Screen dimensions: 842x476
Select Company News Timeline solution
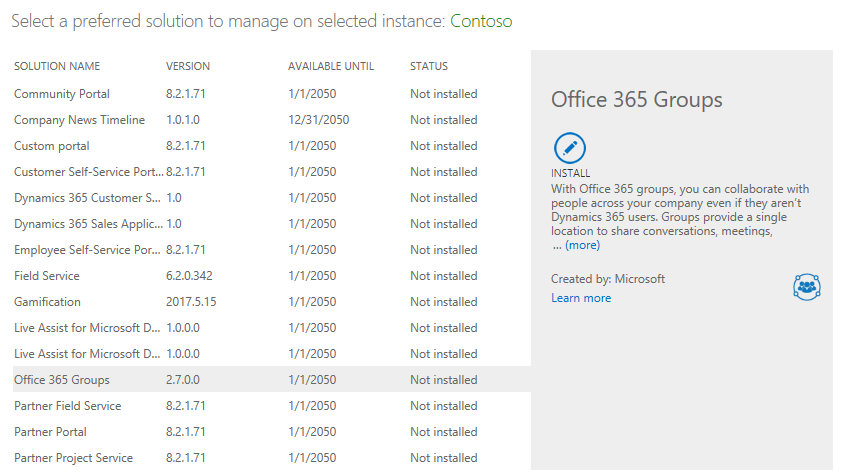point(272,120)
